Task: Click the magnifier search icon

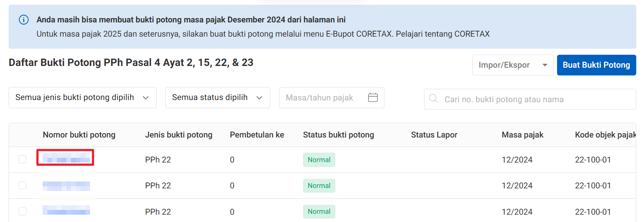Action: tap(433, 99)
